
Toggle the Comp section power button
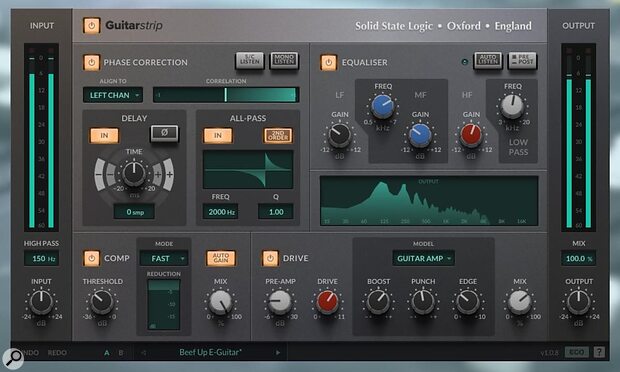pyautogui.click(x=91, y=258)
